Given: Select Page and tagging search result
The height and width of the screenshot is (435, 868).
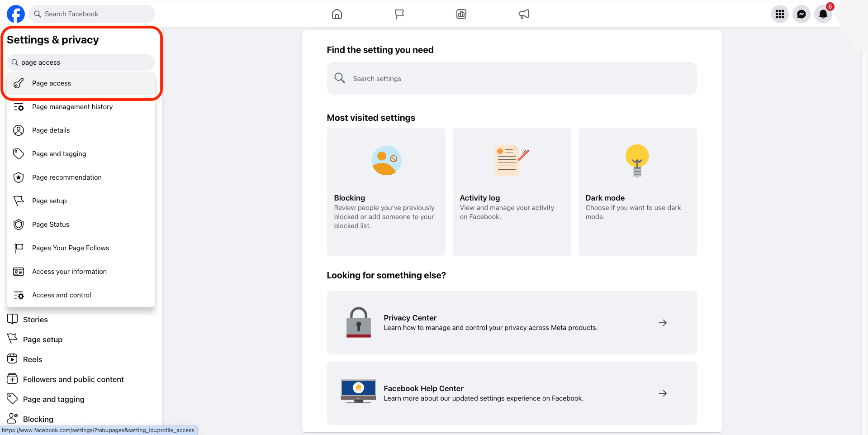Looking at the screenshot, I should click(x=81, y=154).
